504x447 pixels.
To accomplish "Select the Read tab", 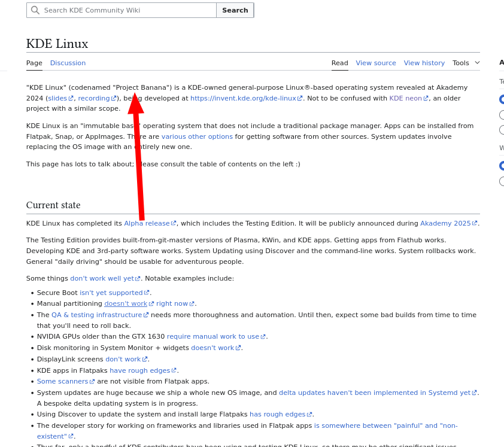I will (x=340, y=63).
